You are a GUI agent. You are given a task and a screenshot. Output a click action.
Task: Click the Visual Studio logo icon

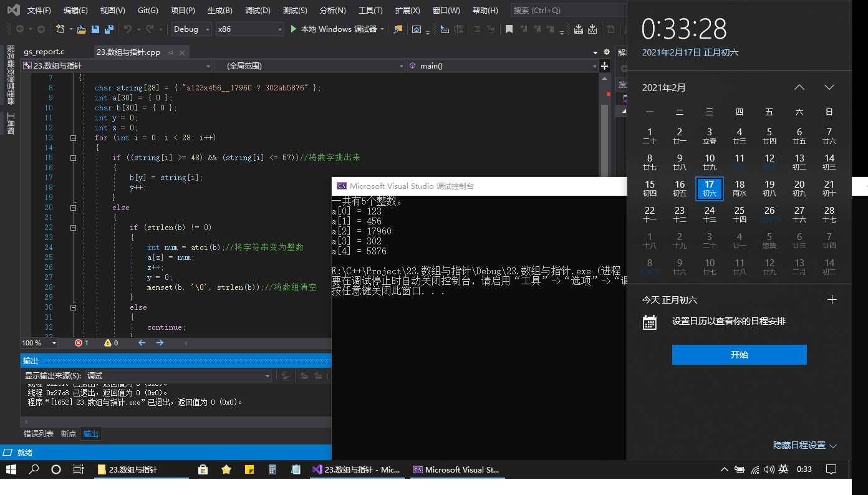[13, 10]
